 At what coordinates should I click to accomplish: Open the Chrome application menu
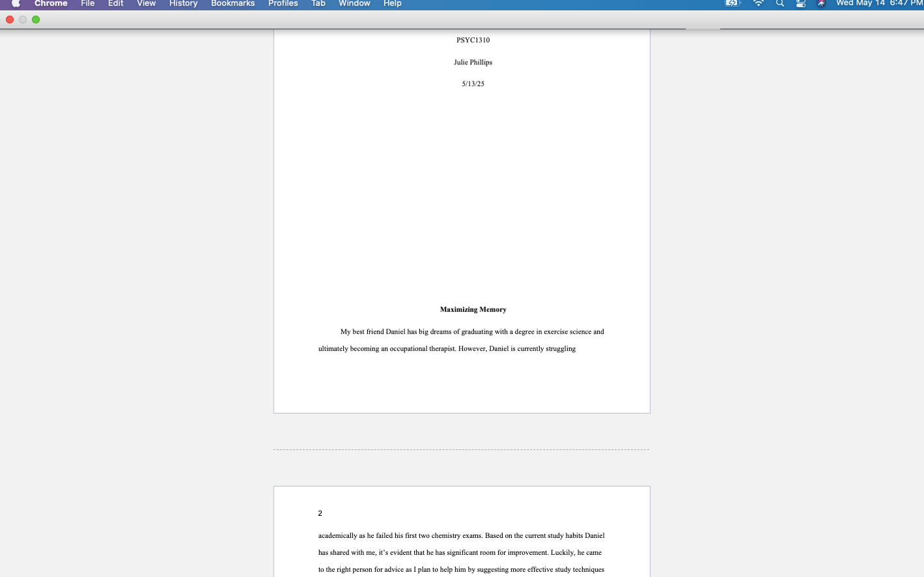[51, 3]
